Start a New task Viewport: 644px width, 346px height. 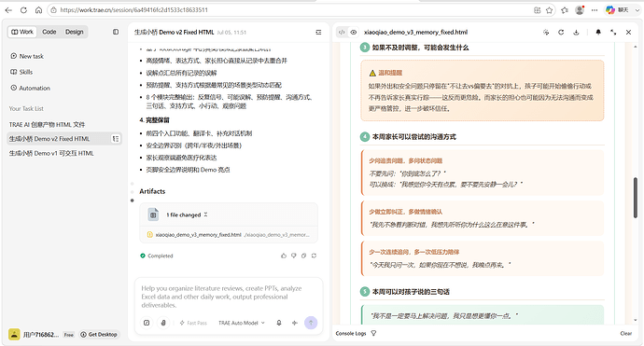pos(27,56)
